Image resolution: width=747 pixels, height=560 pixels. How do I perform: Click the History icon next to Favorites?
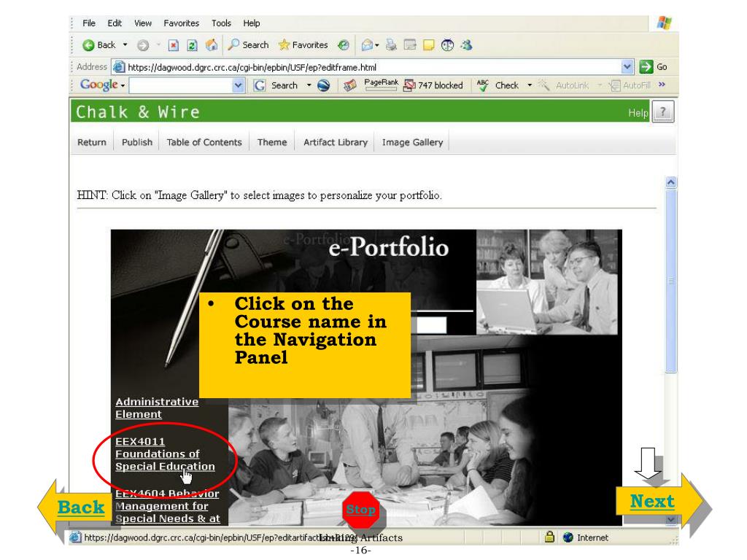point(343,45)
